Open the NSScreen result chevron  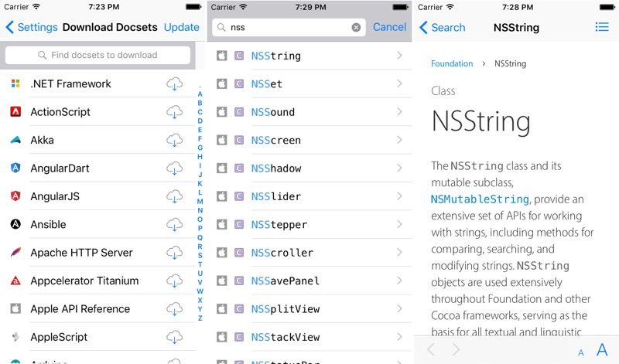tap(399, 140)
